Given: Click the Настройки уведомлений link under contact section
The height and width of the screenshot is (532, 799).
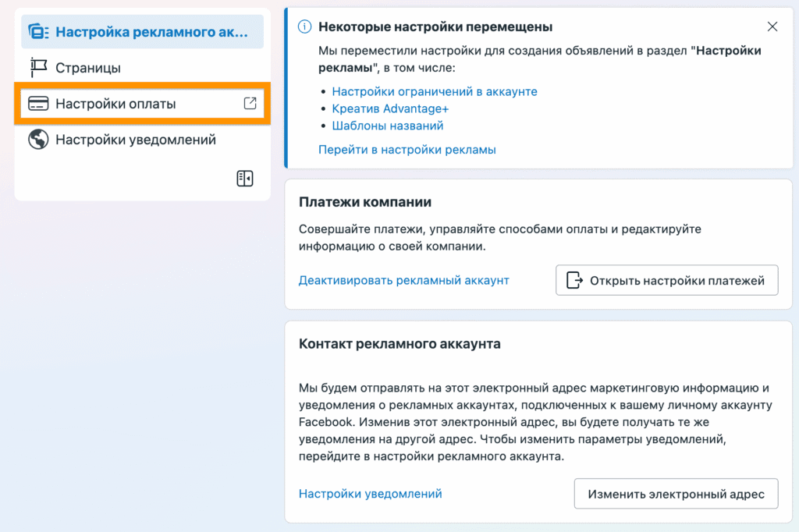Looking at the screenshot, I should 371,494.
